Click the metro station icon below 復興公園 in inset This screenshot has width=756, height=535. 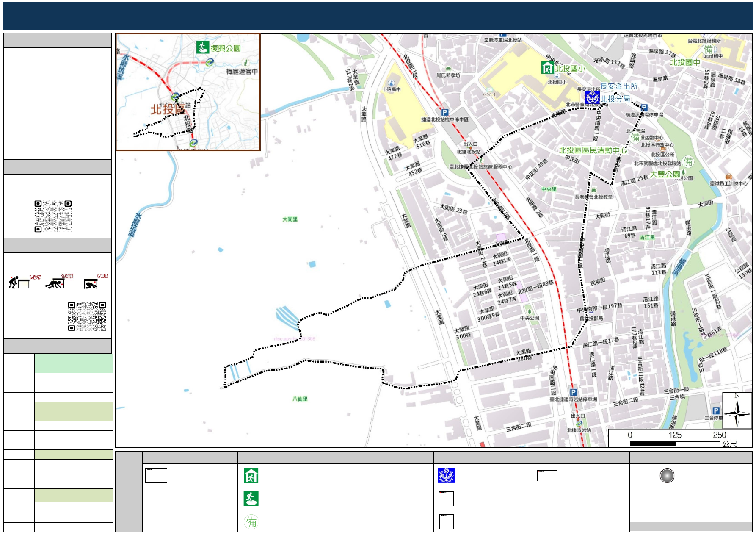209,62
